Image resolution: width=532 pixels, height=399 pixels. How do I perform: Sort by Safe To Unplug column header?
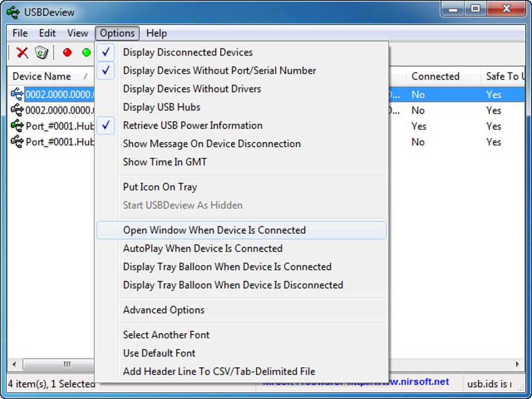coord(503,76)
